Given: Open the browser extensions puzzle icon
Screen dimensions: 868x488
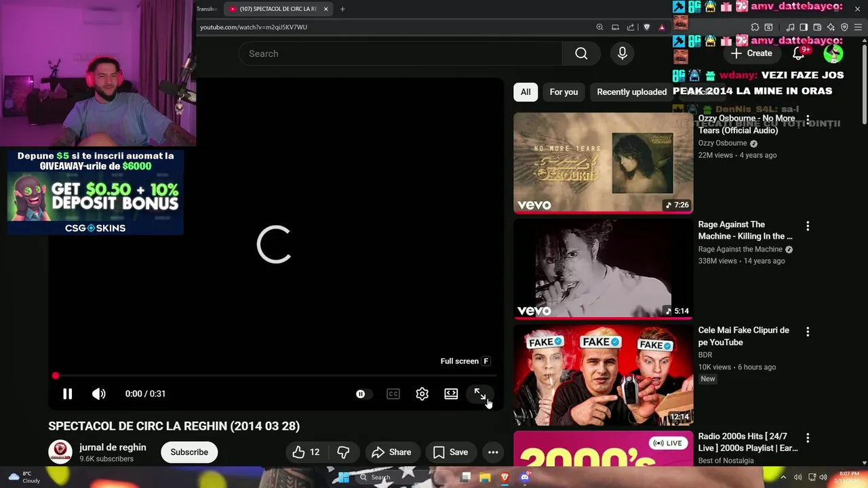Looking at the screenshot, I should coord(755,27).
